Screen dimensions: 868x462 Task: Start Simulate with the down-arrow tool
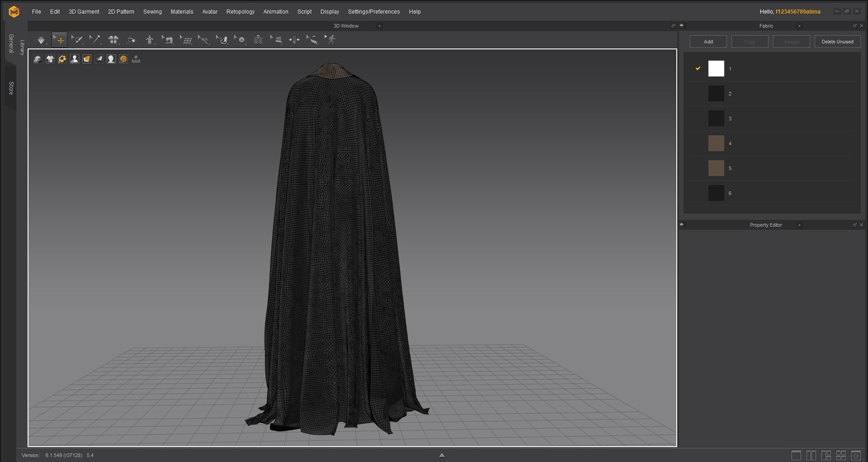click(x=41, y=40)
